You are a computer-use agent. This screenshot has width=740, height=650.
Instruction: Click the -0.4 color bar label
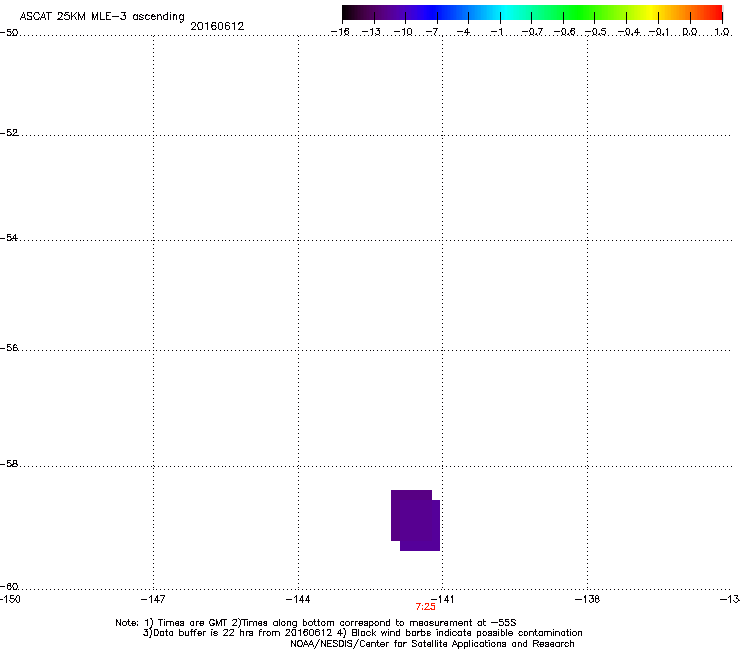coord(629,32)
